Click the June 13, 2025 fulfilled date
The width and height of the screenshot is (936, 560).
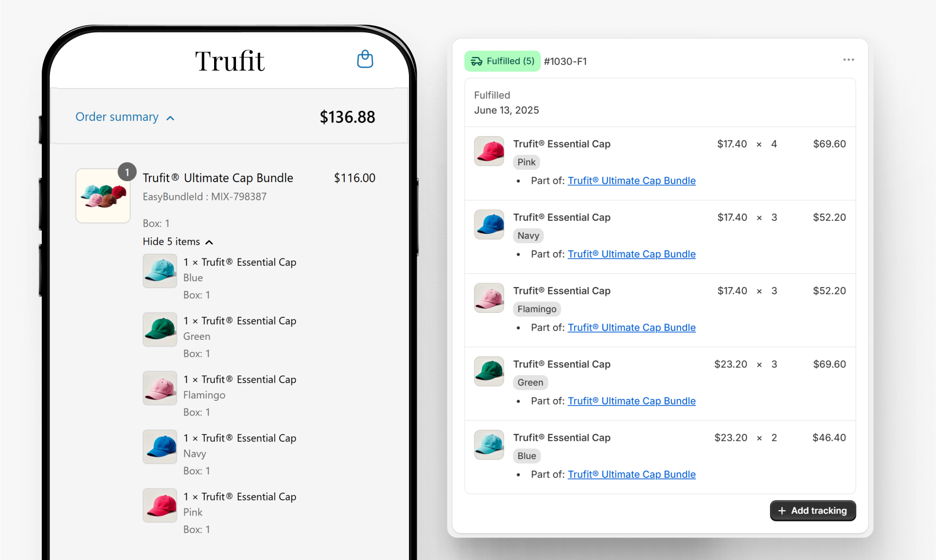(x=507, y=110)
